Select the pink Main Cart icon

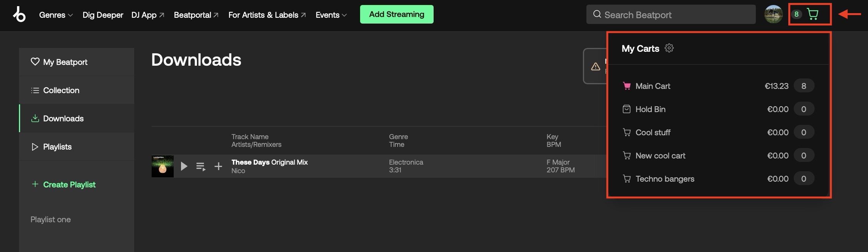(627, 86)
